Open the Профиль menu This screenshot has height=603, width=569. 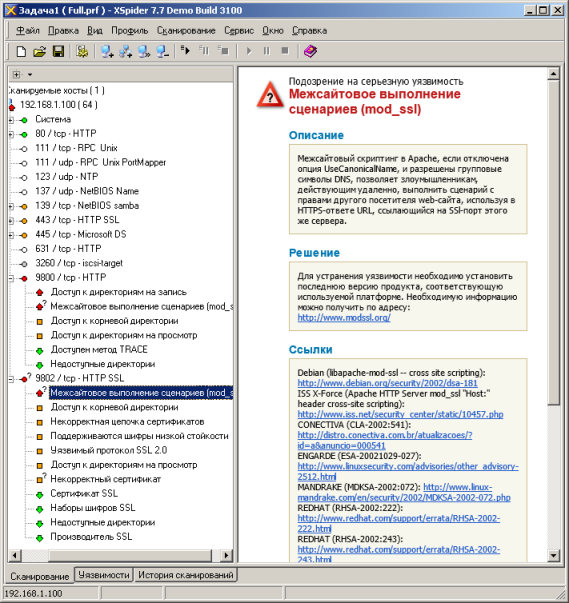(x=130, y=30)
